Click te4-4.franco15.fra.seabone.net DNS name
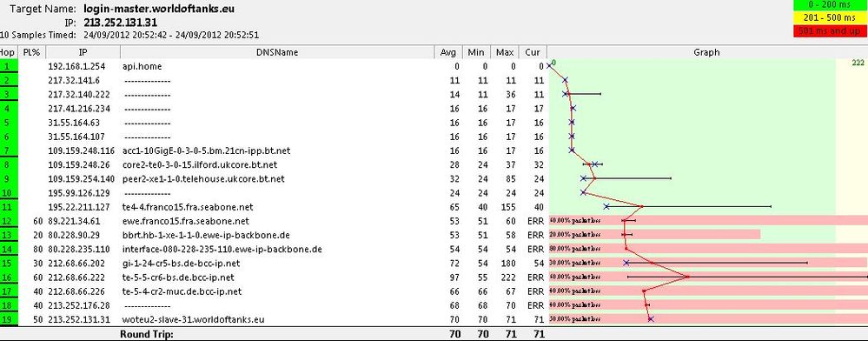The height and width of the screenshot is (341, 868). point(188,207)
